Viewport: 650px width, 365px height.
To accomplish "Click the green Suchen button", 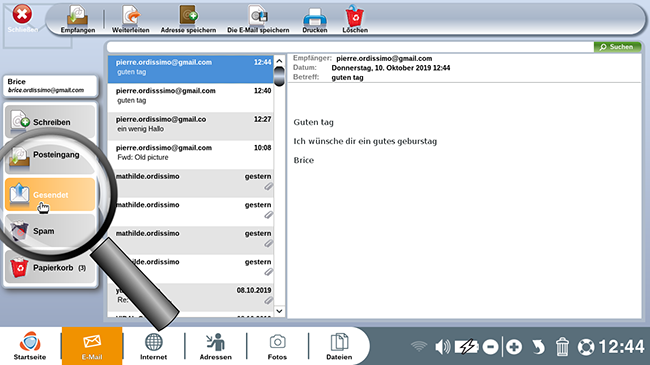I will [617, 47].
